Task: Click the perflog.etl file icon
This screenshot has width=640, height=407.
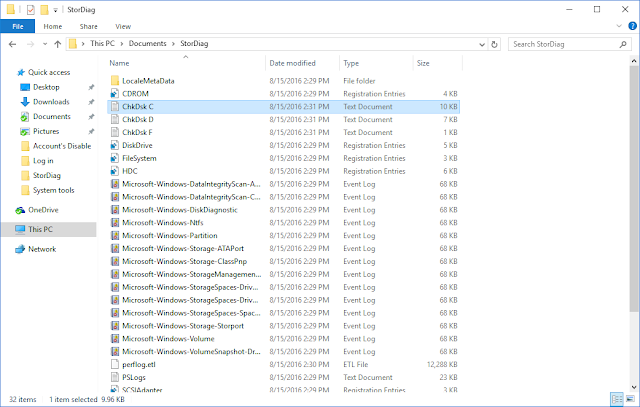Action: coord(115,365)
